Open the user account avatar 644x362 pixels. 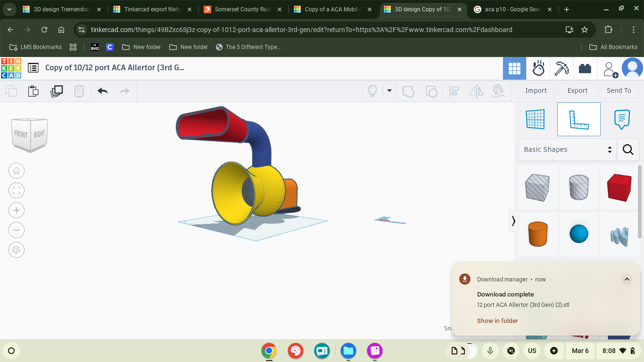point(632,68)
